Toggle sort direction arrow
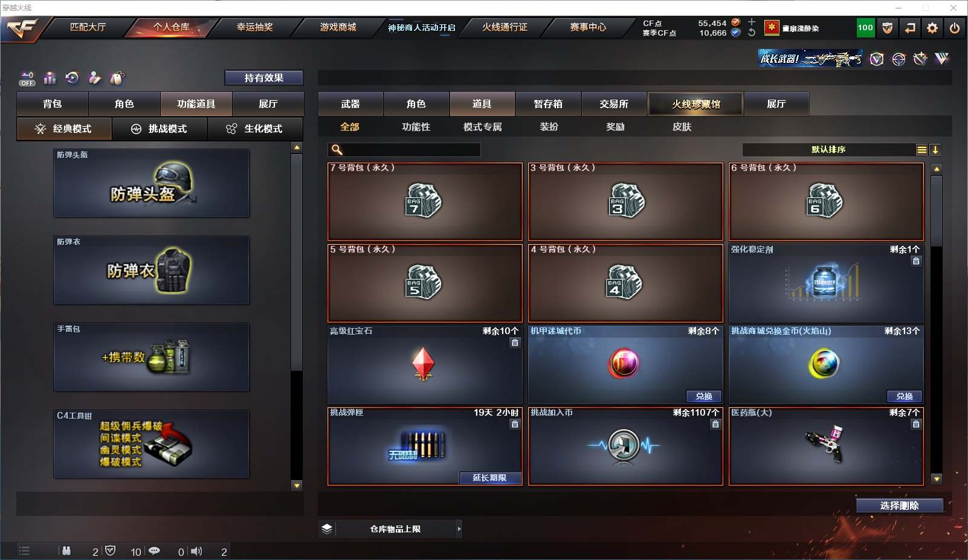 tap(935, 150)
